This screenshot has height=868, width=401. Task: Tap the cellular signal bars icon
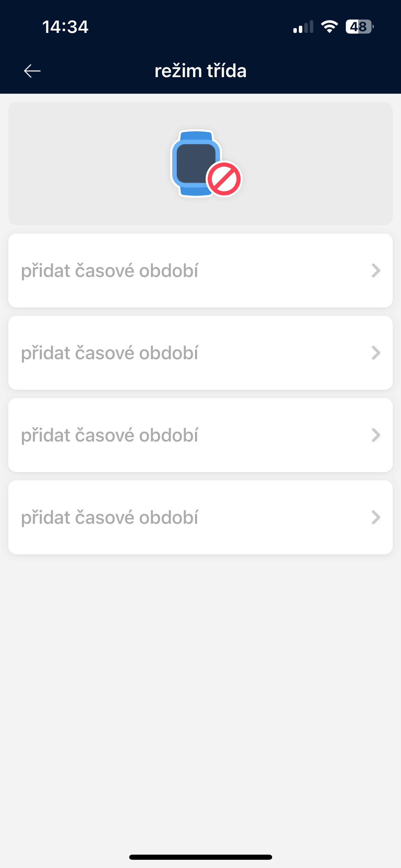pyautogui.click(x=303, y=27)
